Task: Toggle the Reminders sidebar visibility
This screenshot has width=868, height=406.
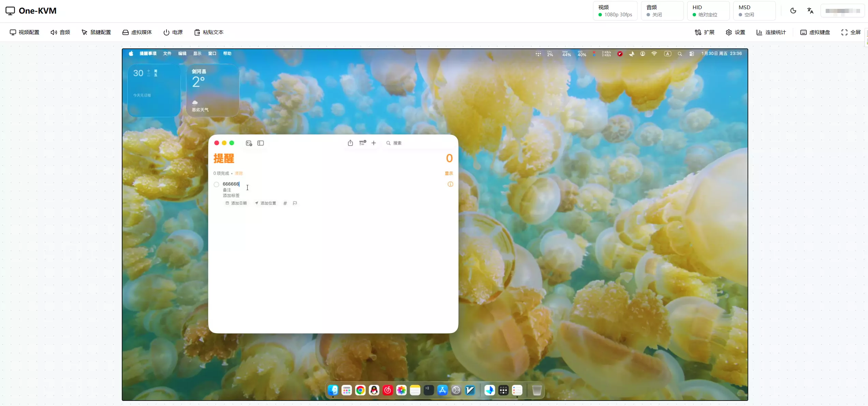Action: coord(261,143)
